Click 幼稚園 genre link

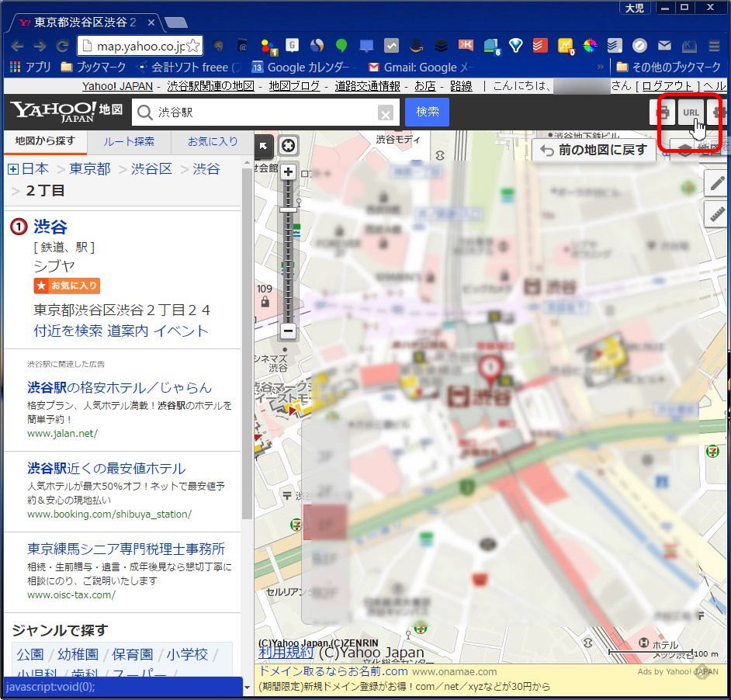(78, 655)
